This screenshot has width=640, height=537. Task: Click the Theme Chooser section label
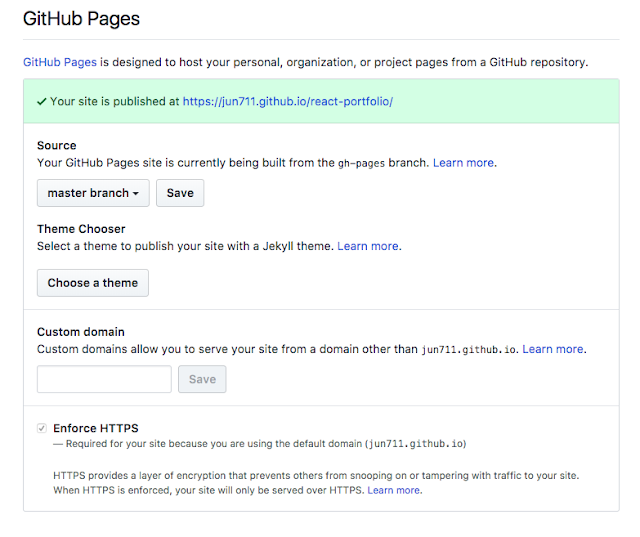tap(81, 229)
